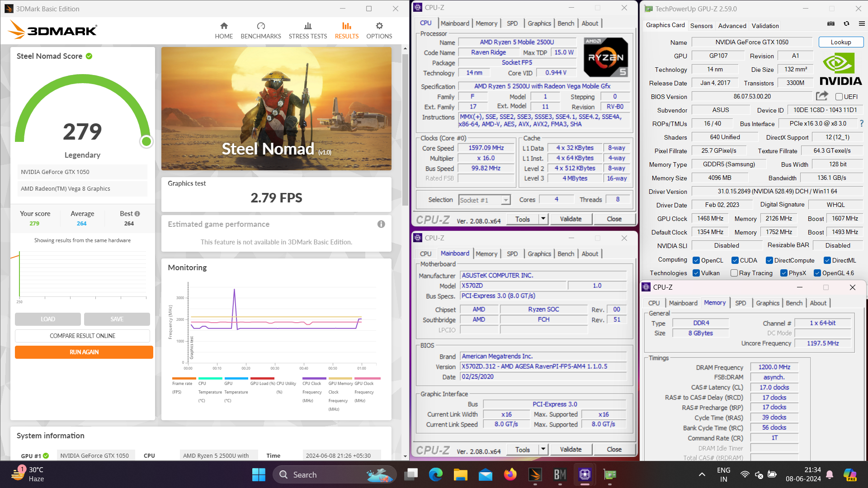Open Socket #1 selection dropdown

point(484,200)
